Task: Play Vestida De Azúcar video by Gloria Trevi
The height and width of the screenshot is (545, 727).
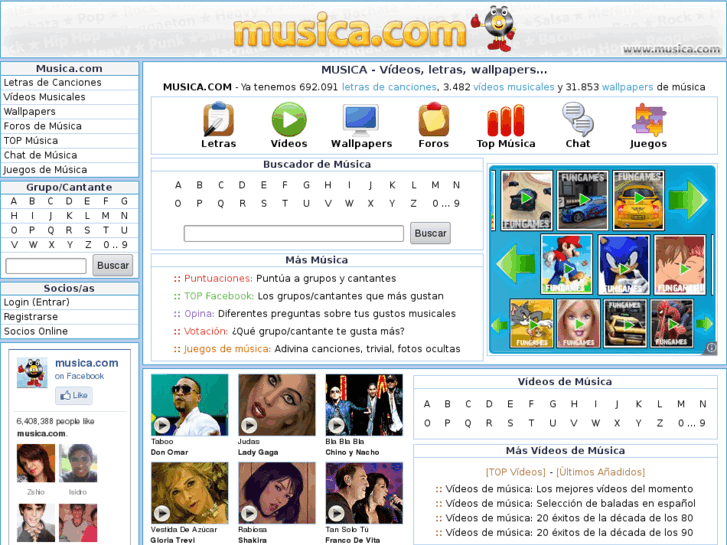Action: point(190,493)
